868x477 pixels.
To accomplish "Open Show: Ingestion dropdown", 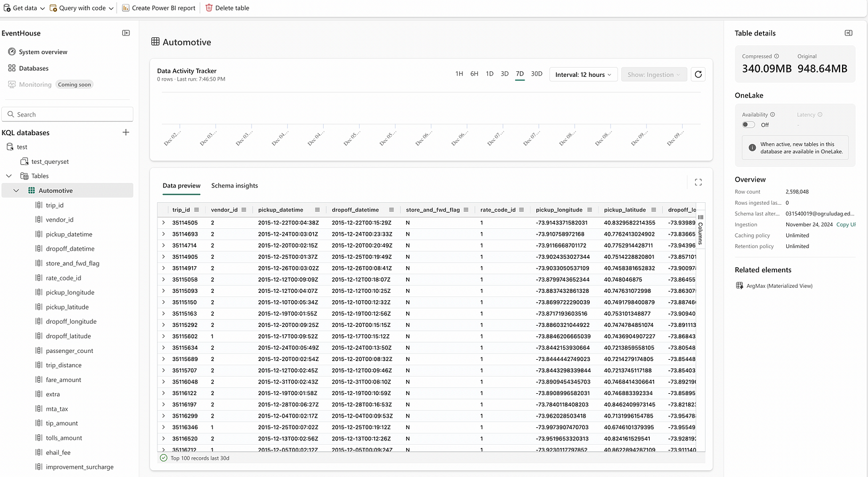I will pyautogui.click(x=654, y=74).
